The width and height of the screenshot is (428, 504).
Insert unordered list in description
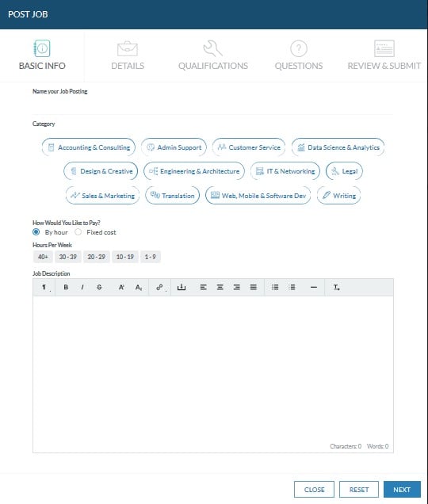[x=275, y=288]
